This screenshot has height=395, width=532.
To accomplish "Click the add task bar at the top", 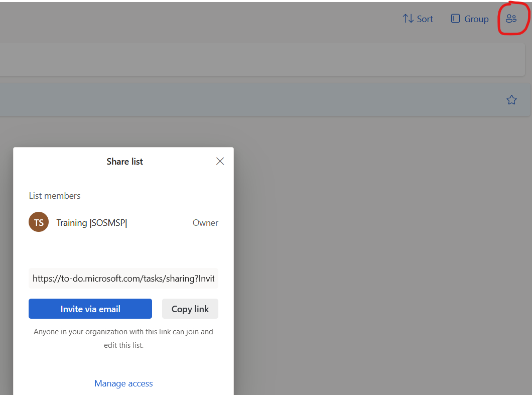I will [x=262, y=59].
